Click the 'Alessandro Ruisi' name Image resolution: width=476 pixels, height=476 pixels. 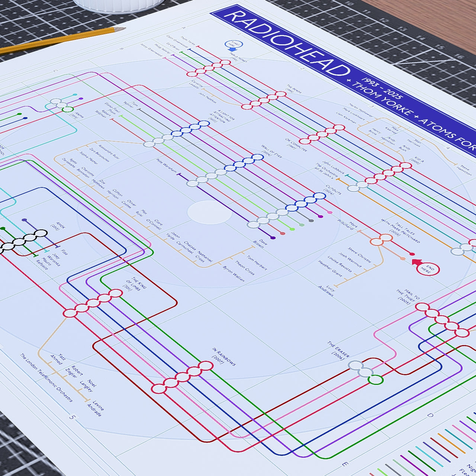[x=109, y=152]
